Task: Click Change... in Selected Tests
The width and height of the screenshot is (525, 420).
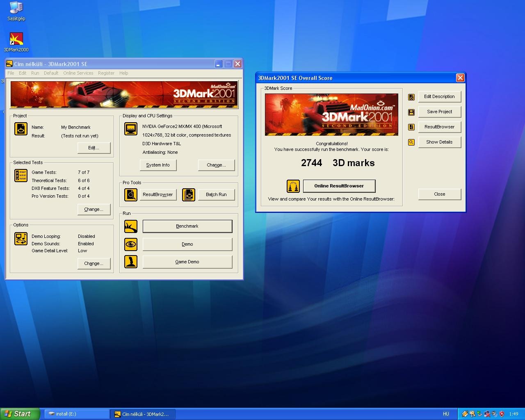Action: click(94, 209)
